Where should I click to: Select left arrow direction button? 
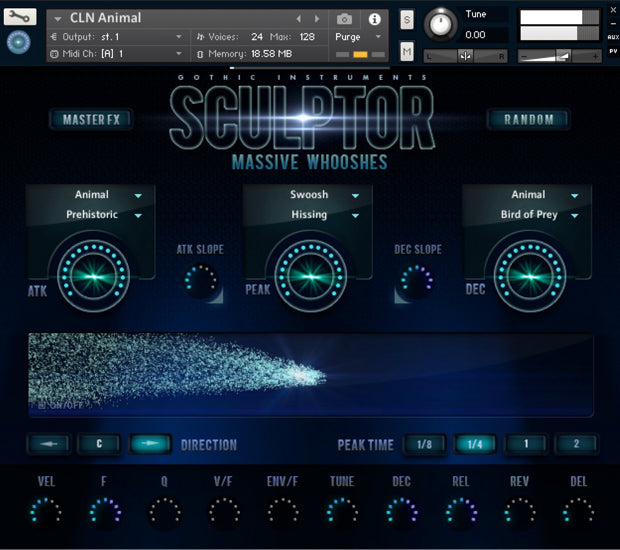coord(49,444)
